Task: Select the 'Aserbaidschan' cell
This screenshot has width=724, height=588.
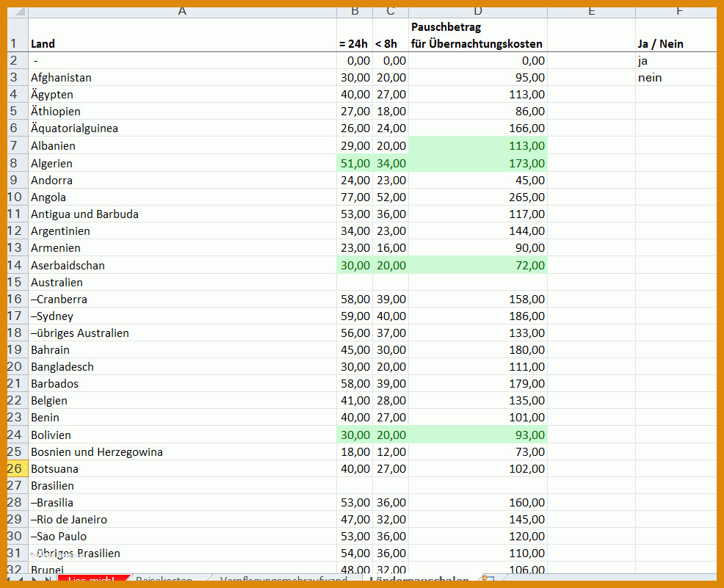Action: point(182,265)
